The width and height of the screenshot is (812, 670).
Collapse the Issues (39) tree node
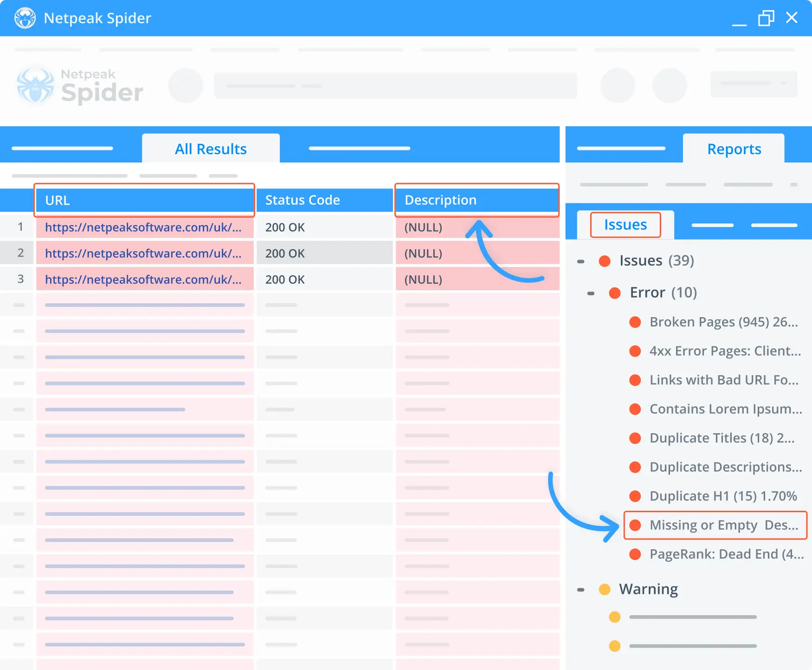point(580,261)
